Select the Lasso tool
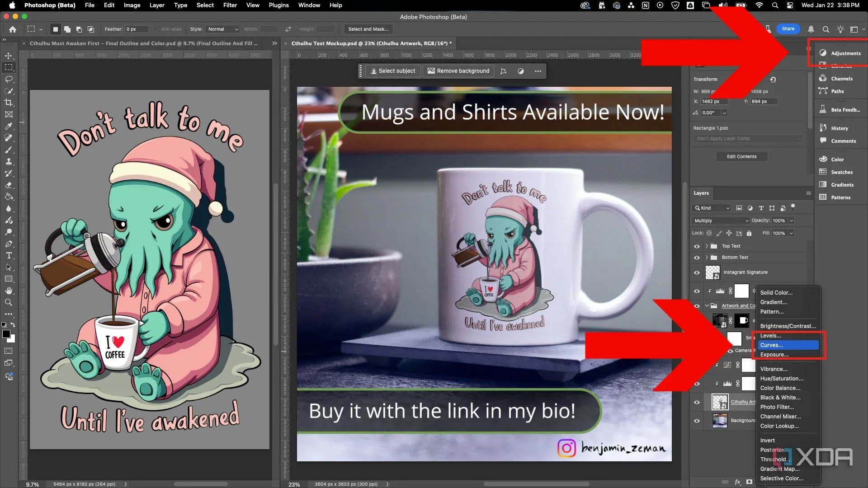Screen dimensions: 868x488 pos(9,79)
